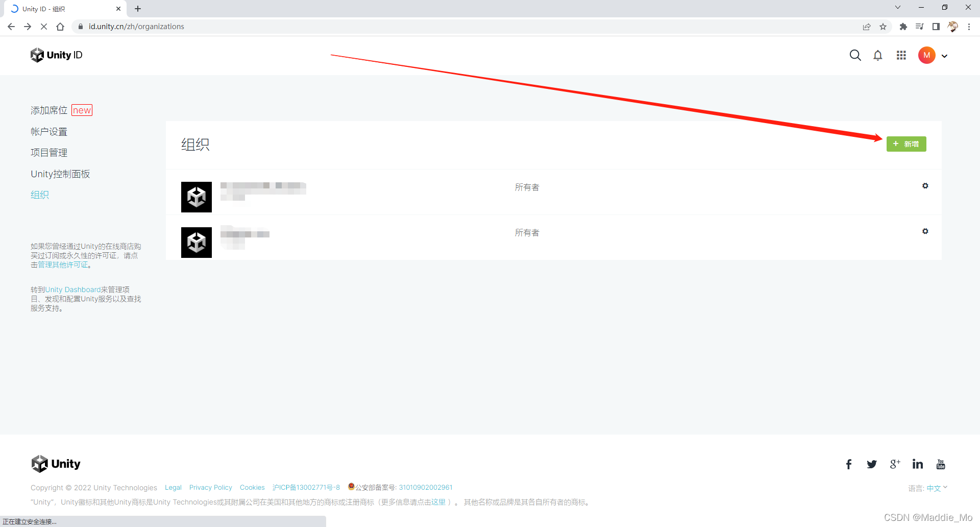Image resolution: width=980 pixels, height=527 pixels.
Task: Click the Chrome profile avatar
Action: (x=952, y=27)
